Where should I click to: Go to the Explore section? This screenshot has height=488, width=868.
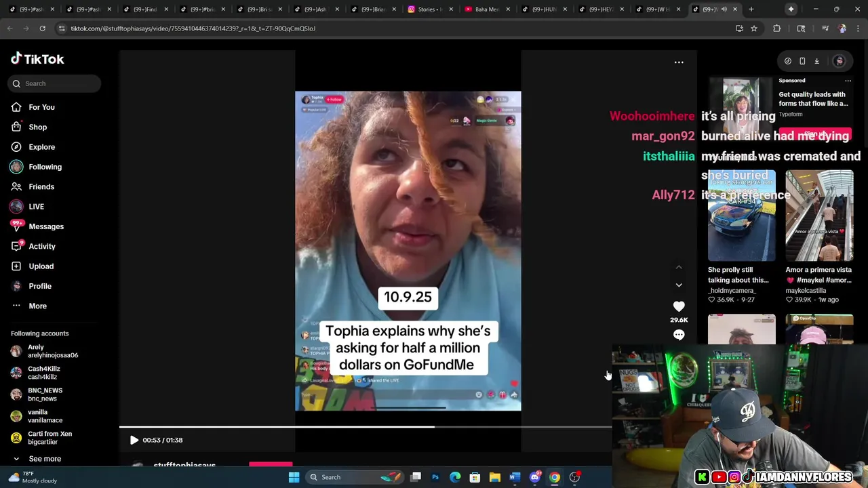(x=41, y=146)
